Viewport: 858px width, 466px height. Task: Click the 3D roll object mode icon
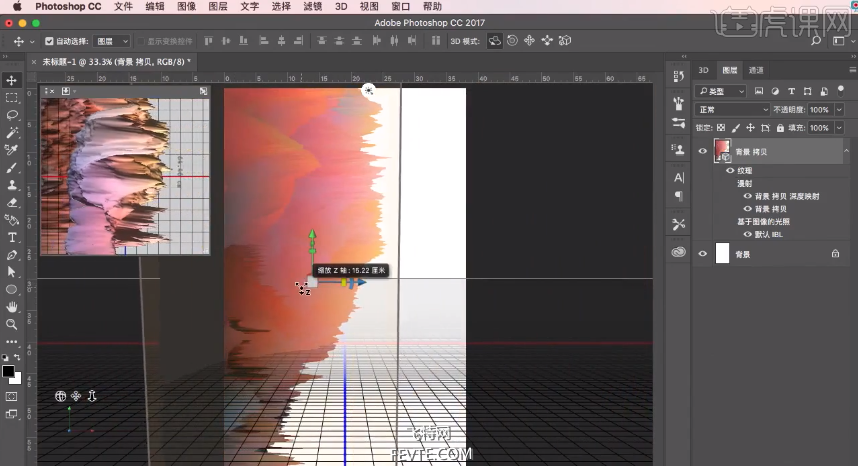pos(512,40)
